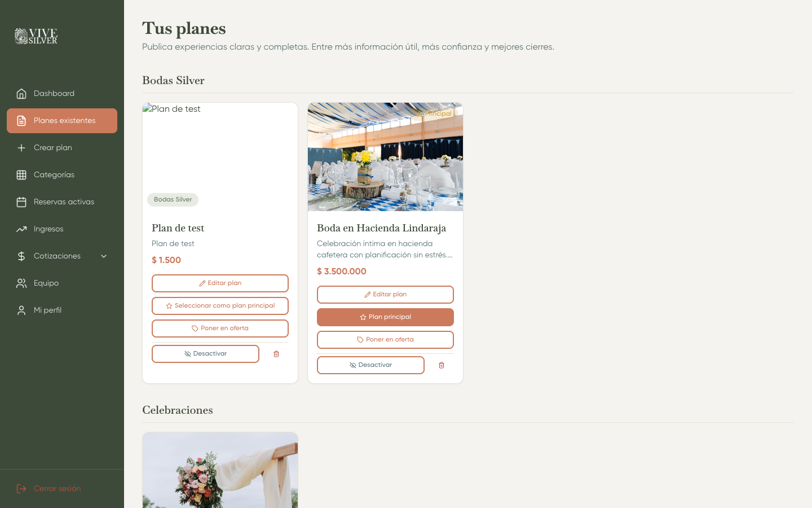Viewport: 812px width, 508px height.
Task: Click trash icon on Boda en Hacienda Lindaraja
Action: coord(442,365)
